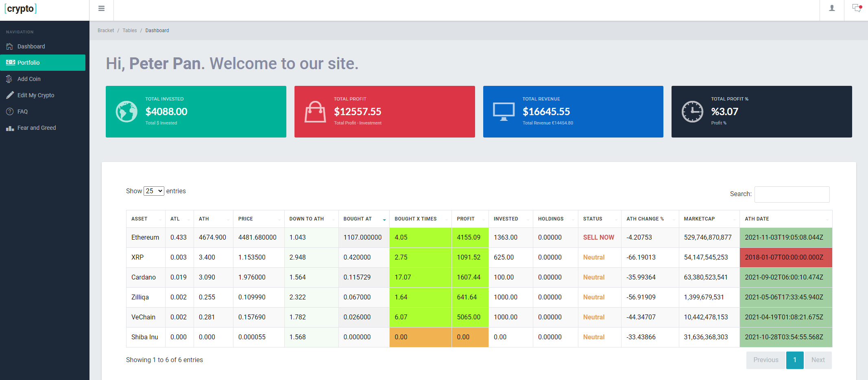Open the user profile icon
Screen dimensions: 868x380
tap(832, 8)
